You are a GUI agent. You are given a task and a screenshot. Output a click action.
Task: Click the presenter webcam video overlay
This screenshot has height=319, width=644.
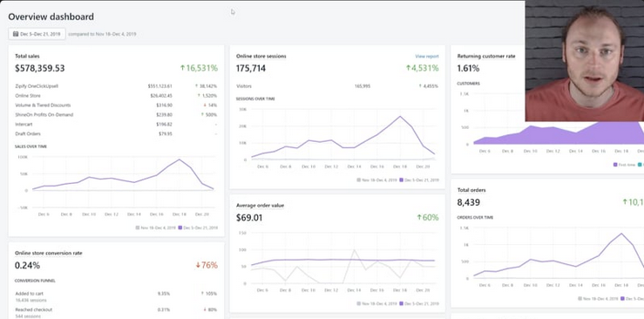click(x=585, y=61)
